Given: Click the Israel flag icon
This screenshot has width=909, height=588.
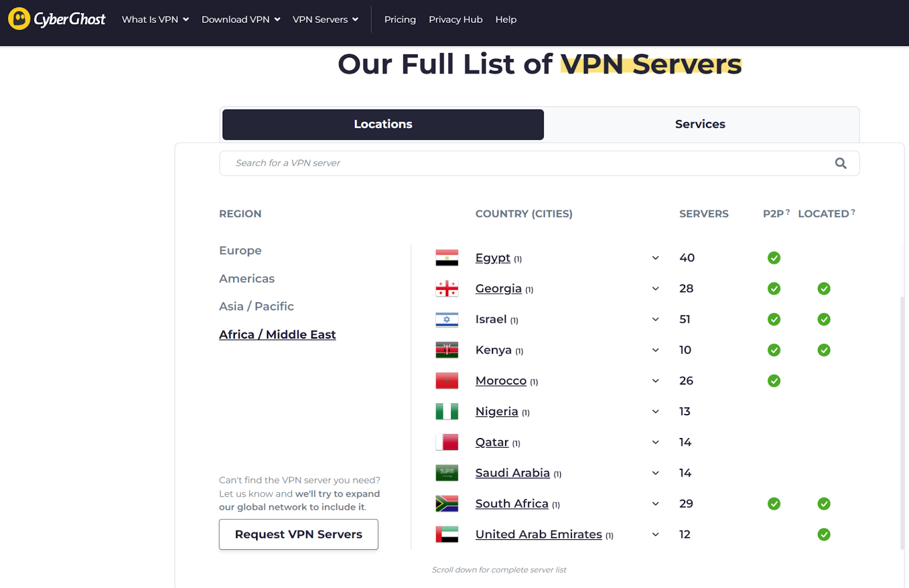Looking at the screenshot, I should [447, 319].
